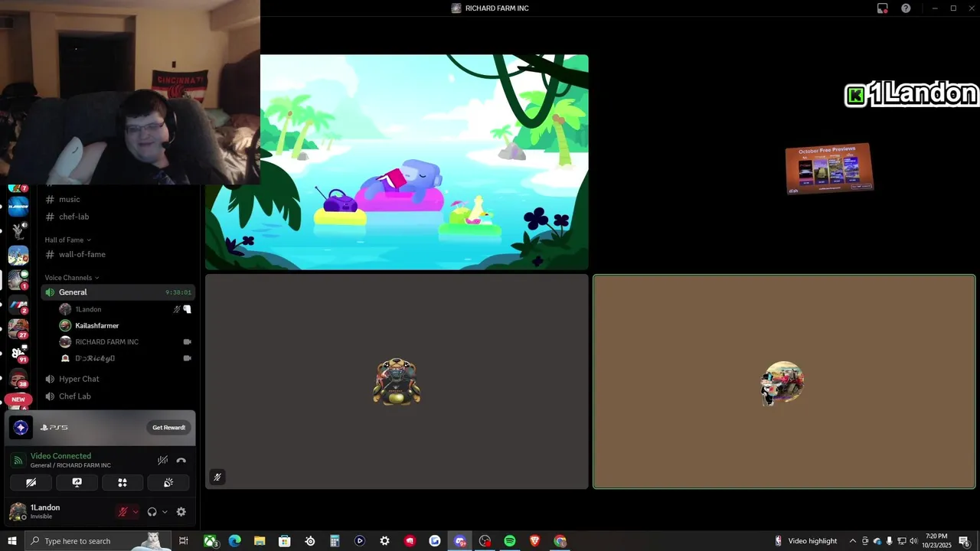This screenshot has height=551, width=980.
Task: Select the gray tile with robot avatar
Action: (397, 382)
